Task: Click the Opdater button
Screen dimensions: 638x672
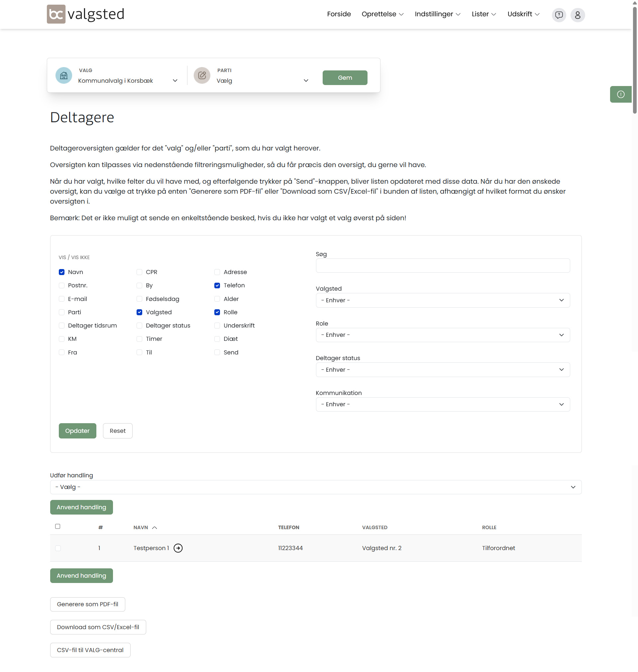Action: tap(77, 431)
